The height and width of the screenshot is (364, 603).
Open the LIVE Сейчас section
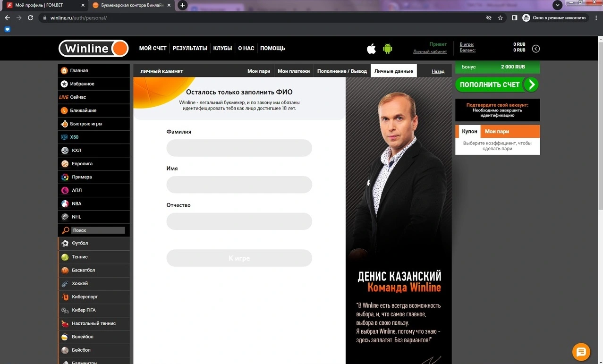93,97
